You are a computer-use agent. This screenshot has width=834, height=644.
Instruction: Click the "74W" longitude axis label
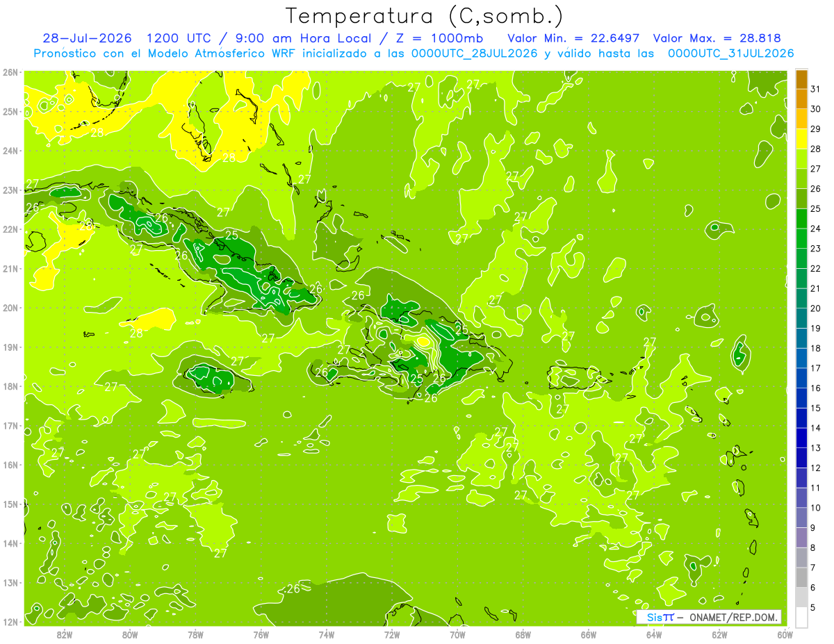327,635
